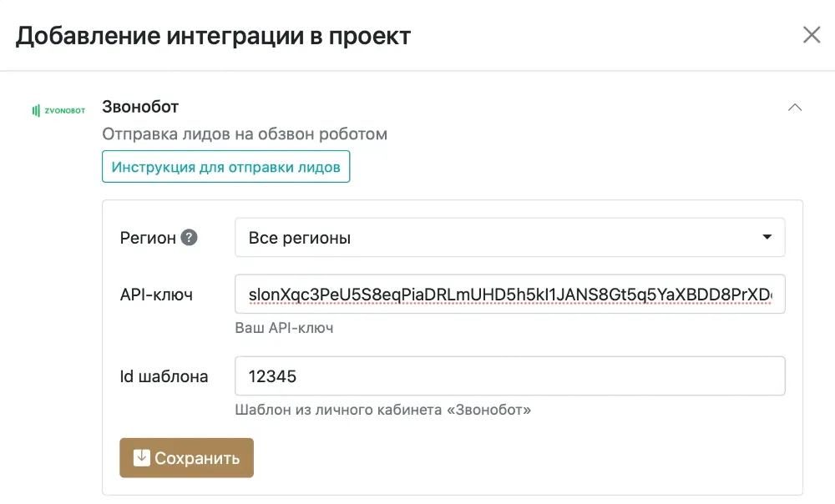Click the empty panel area right of Сохранить
Viewport: 835px width, 504px height.
[518, 458]
